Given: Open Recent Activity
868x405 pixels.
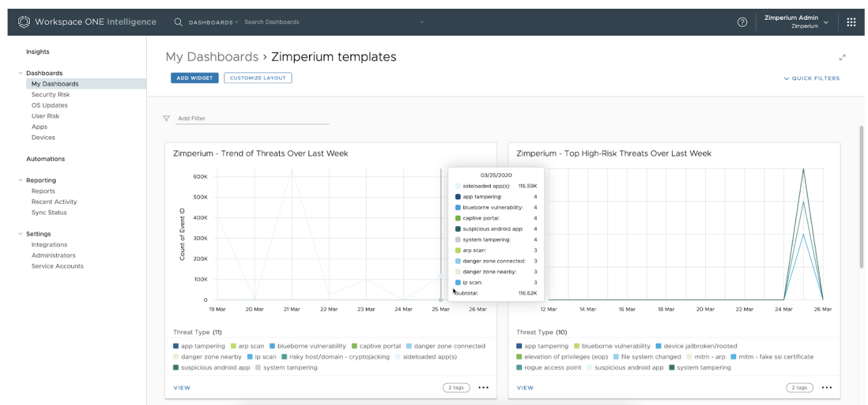Looking at the screenshot, I should click(x=54, y=201).
